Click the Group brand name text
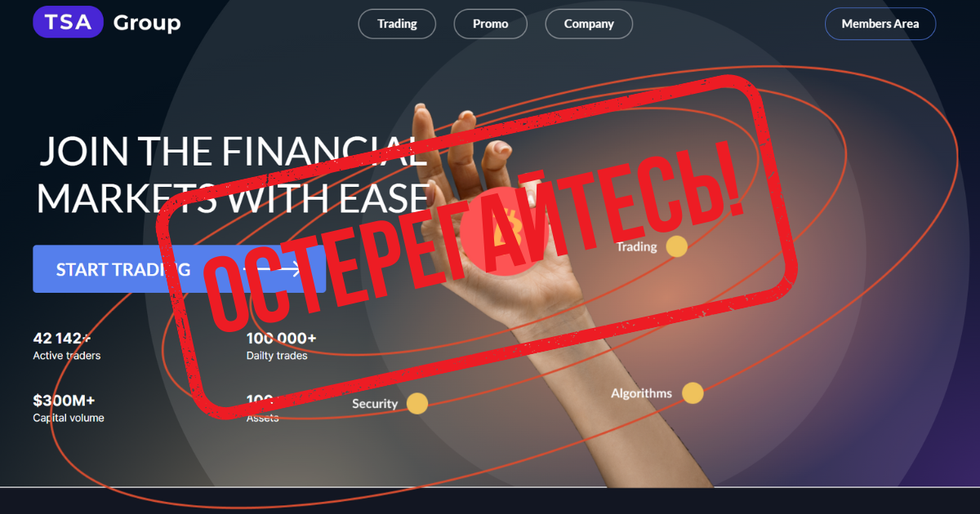The image size is (980, 514). click(x=147, y=23)
